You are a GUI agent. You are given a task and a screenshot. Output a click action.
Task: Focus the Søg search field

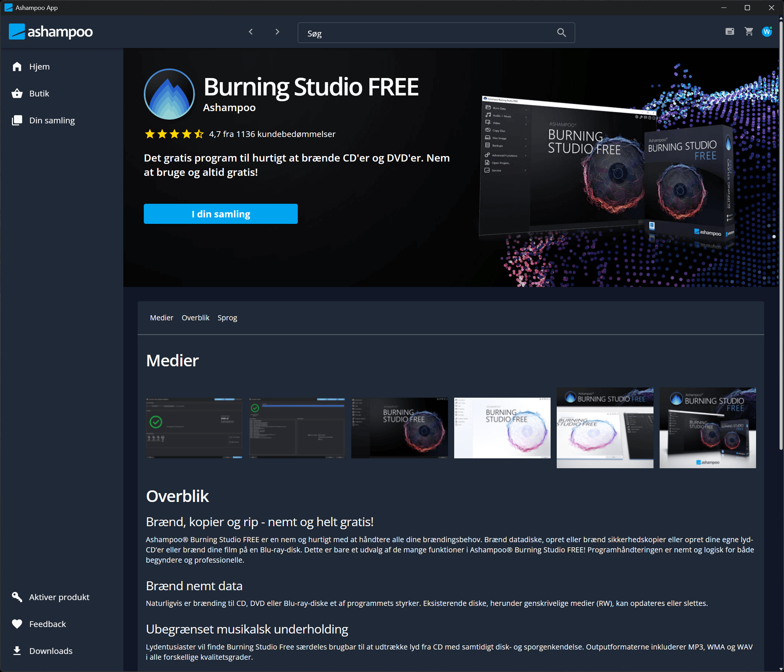coord(436,33)
